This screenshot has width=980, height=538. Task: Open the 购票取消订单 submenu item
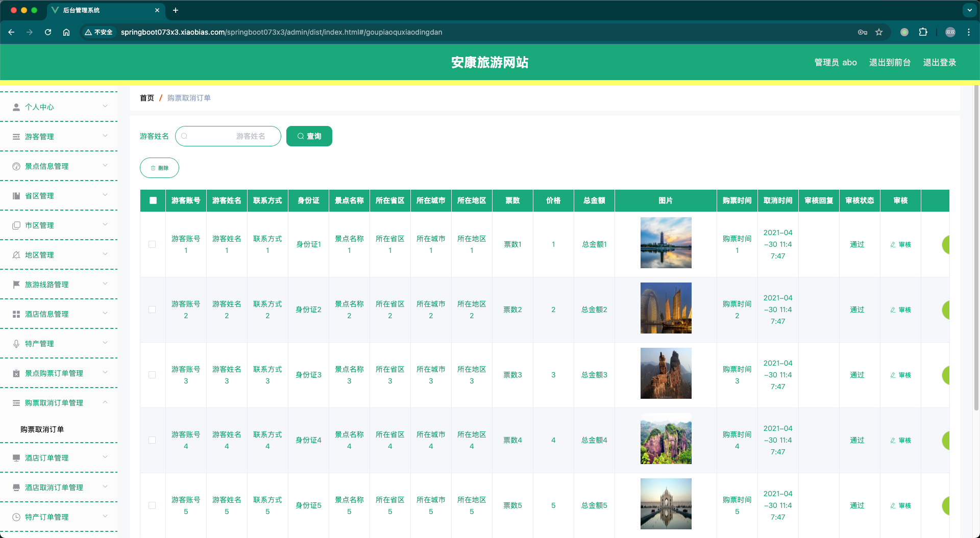[x=42, y=429]
